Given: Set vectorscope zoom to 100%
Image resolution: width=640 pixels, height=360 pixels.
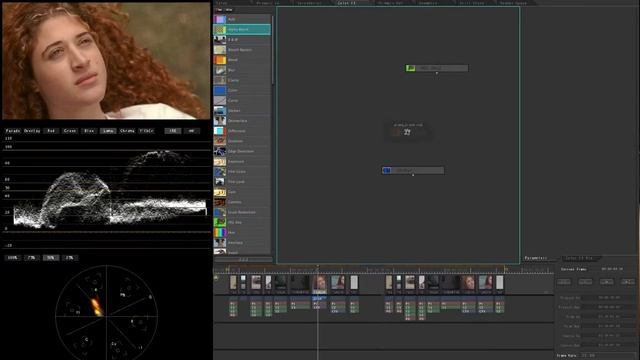Looking at the screenshot, I should pyautogui.click(x=13, y=258).
